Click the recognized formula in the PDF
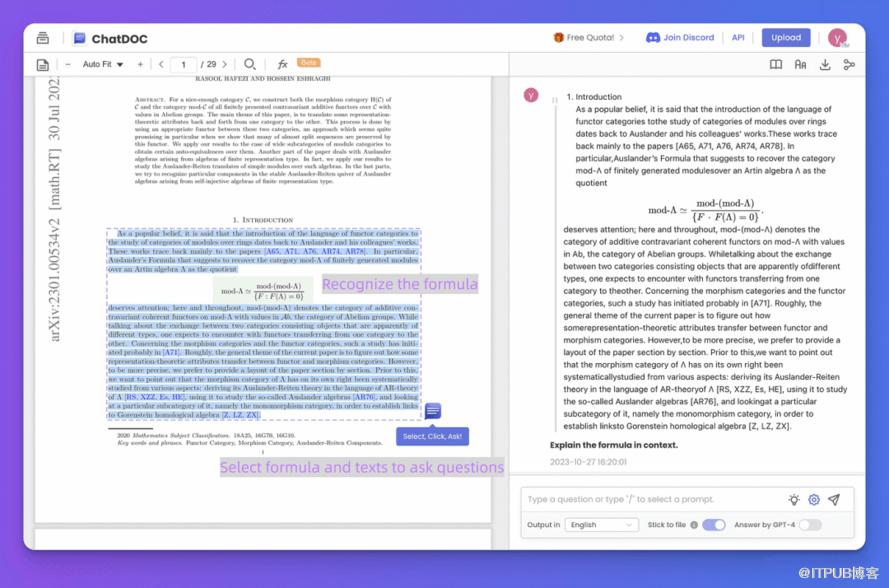Screen dimensions: 889x588 coord(262,291)
